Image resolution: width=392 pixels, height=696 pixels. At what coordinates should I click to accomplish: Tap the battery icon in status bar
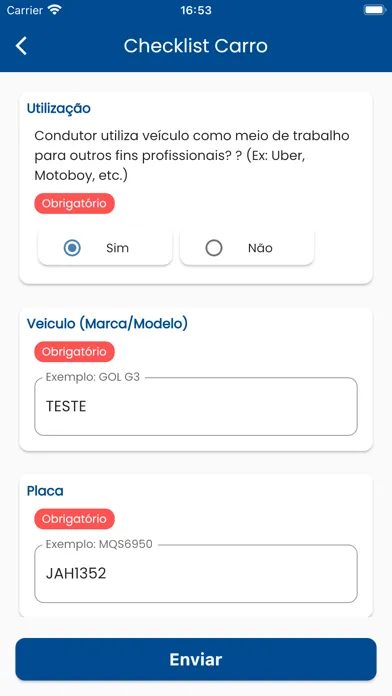pos(375,10)
